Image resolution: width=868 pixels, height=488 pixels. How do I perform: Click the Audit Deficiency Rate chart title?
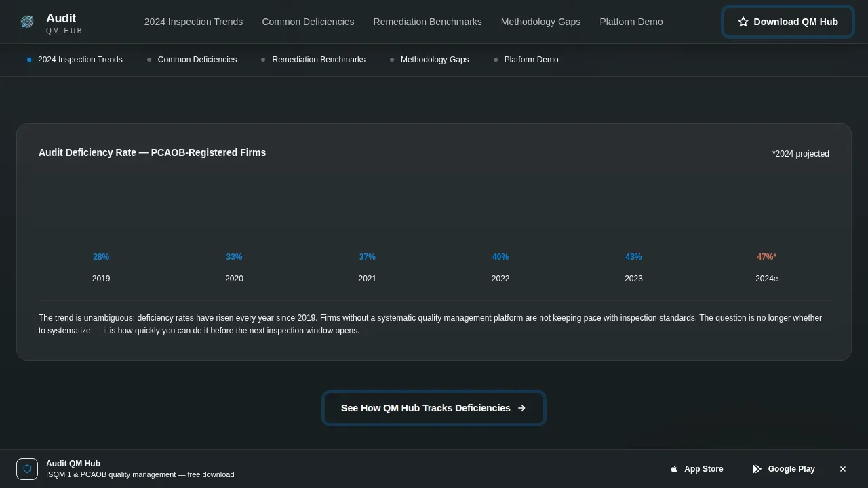pos(152,152)
